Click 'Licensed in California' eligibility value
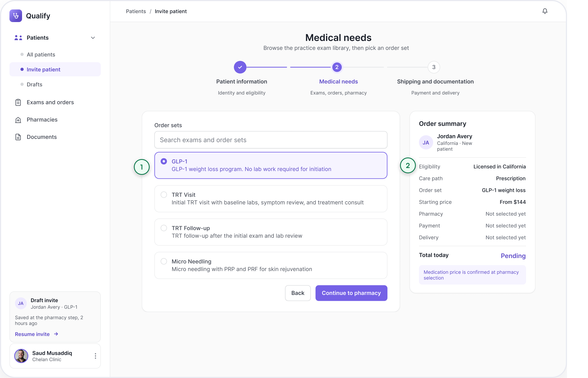This screenshot has height=378, width=588. click(x=500, y=167)
